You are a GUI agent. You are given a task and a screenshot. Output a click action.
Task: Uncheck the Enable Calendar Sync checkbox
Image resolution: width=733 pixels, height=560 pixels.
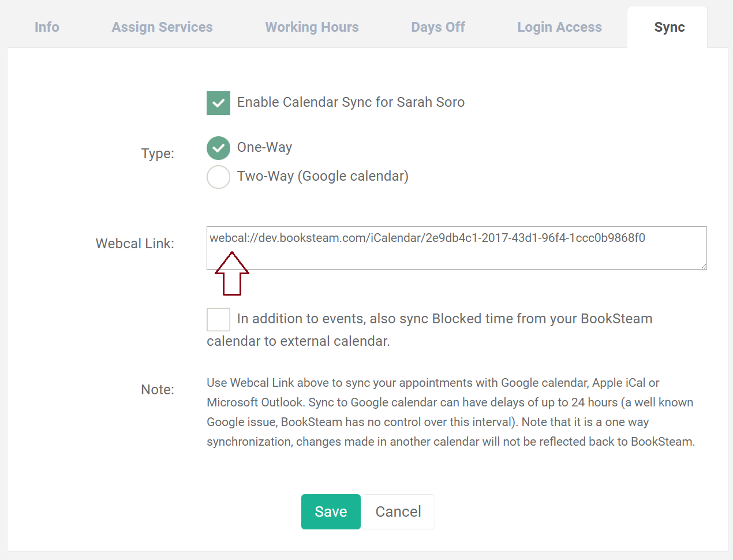click(x=218, y=103)
